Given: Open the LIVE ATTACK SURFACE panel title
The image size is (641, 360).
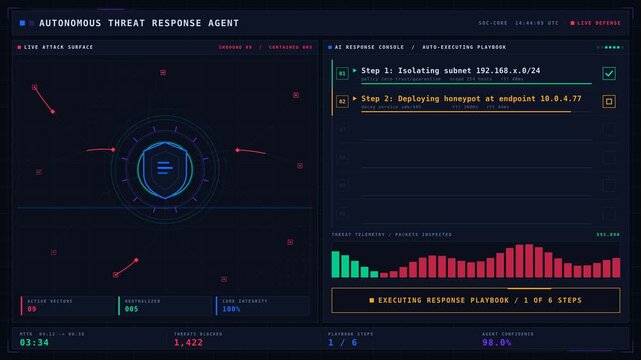Looking at the screenshot, I should pyautogui.click(x=58, y=47).
